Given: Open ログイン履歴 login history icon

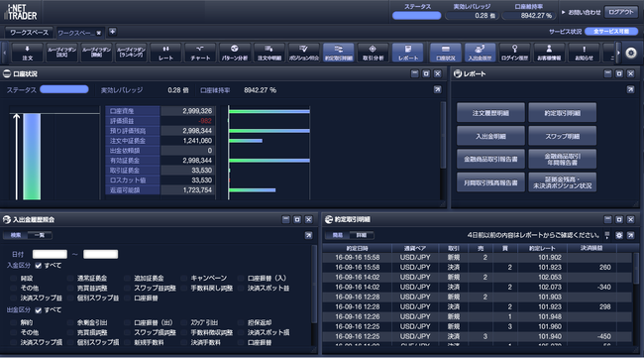Looking at the screenshot, I should click(x=514, y=53).
